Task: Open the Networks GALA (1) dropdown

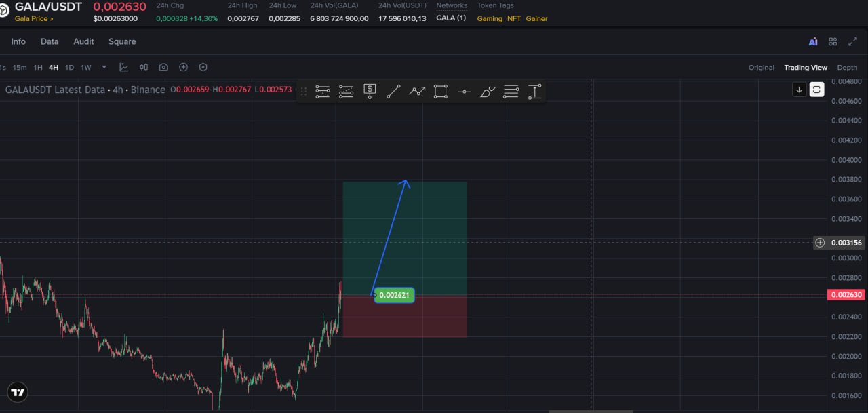Action: (x=451, y=18)
